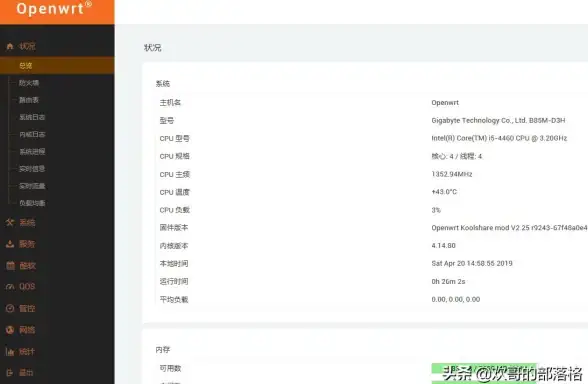Click the CPU 规格 row label
The width and height of the screenshot is (588, 384).
coord(174,156)
